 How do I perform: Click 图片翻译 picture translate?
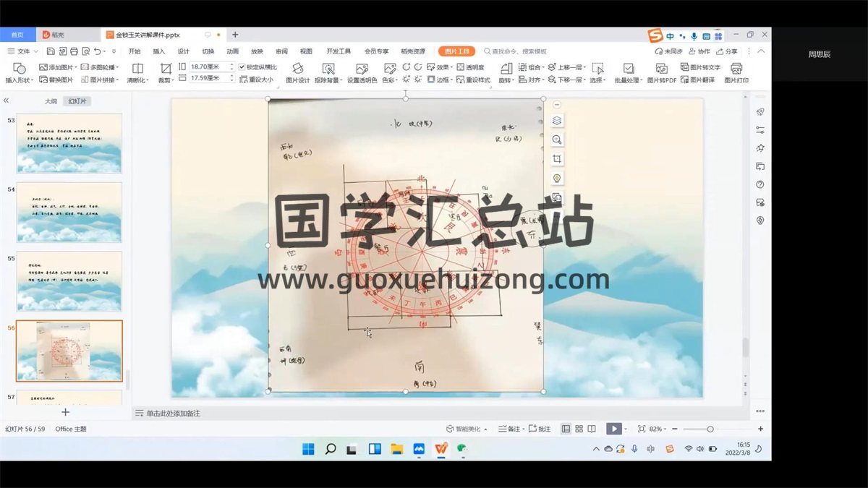pos(698,80)
